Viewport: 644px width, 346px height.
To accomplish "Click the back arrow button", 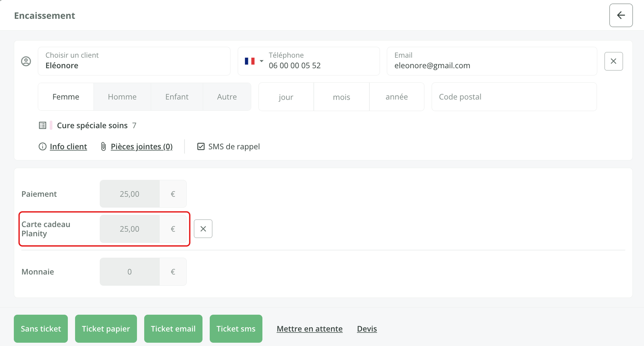I will click(x=621, y=15).
